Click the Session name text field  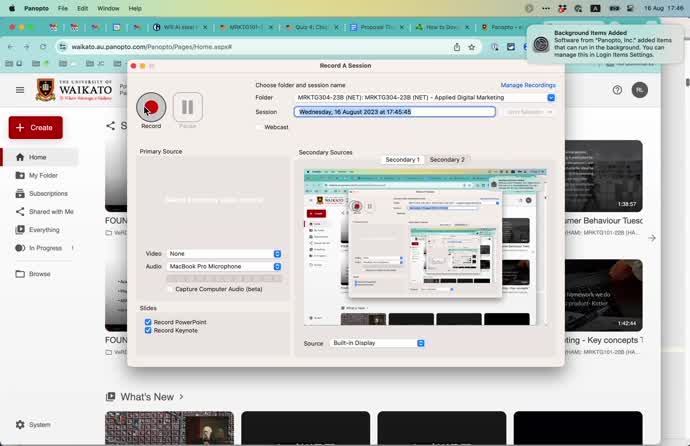(x=395, y=112)
